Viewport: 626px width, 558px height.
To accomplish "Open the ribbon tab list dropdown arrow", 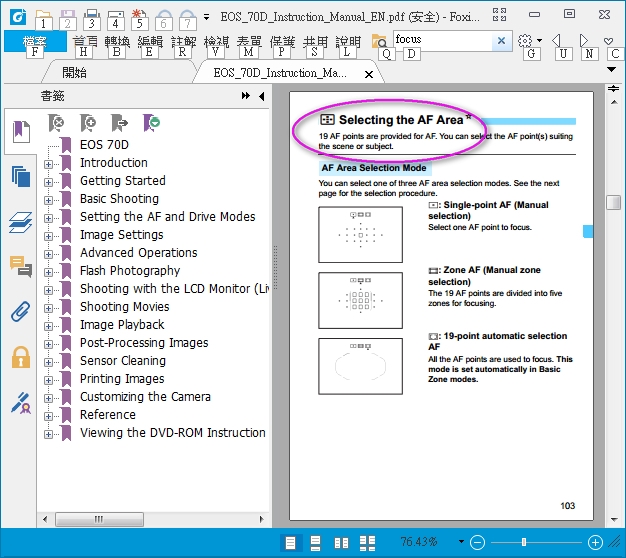I will (611, 69).
